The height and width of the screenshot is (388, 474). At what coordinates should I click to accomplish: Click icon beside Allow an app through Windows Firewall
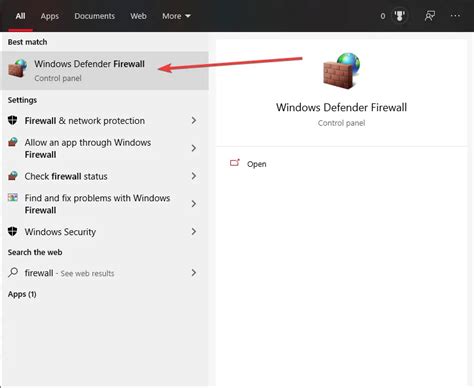point(13,142)
